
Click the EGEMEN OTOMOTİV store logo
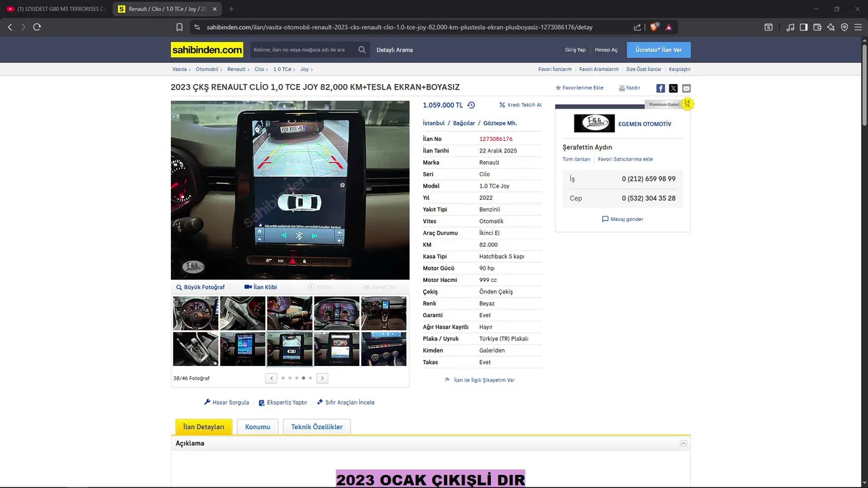tap(594, 123)
